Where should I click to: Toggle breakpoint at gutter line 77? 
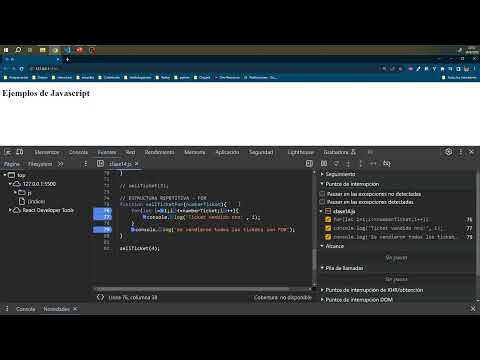(103, 217)
